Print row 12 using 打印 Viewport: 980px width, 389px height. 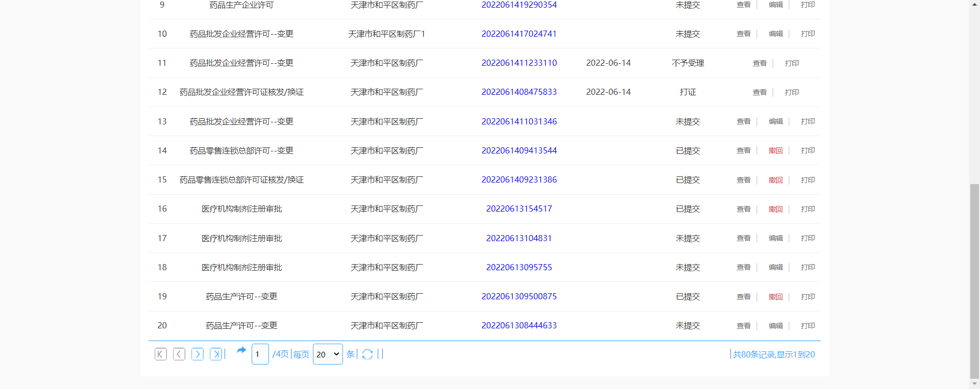792,92
